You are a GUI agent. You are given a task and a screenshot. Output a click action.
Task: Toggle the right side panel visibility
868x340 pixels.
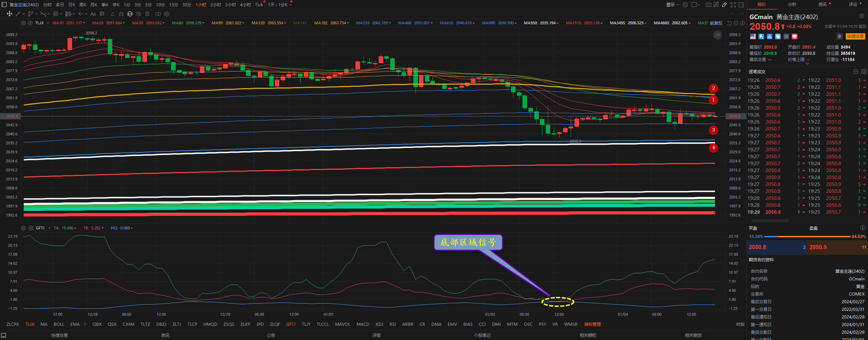[x=741, y=5]
